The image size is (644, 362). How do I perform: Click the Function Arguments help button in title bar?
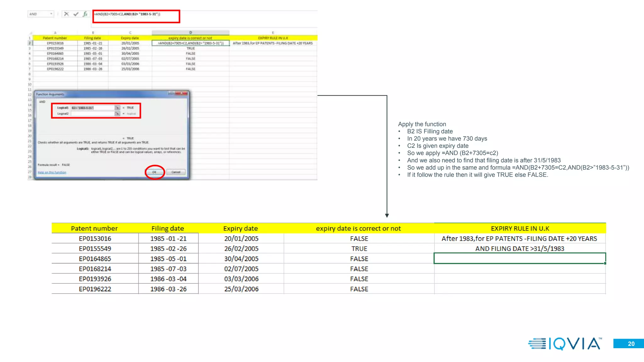[x=171, y=93]
